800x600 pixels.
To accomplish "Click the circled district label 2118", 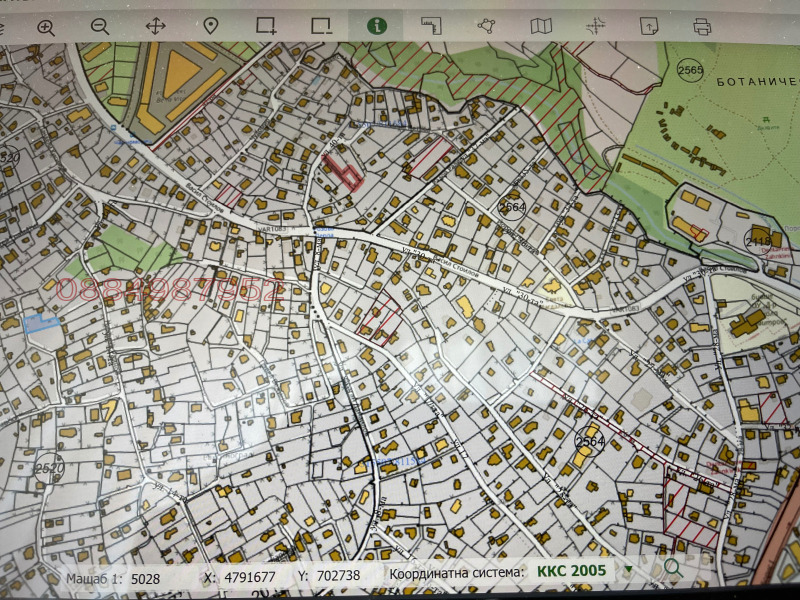I will pyautogui.click(x=758, y=242).
